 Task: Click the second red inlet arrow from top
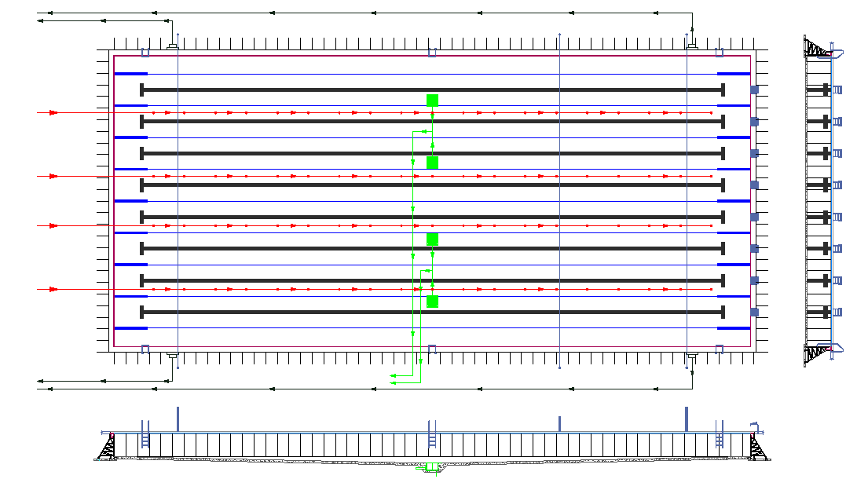tap(53, 176)
